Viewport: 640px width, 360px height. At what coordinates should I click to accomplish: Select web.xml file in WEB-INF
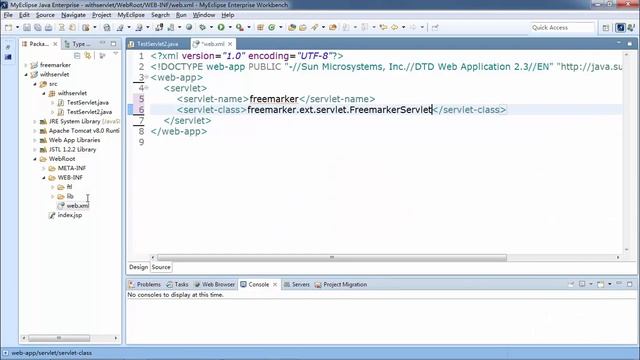[x=78, y=206]
